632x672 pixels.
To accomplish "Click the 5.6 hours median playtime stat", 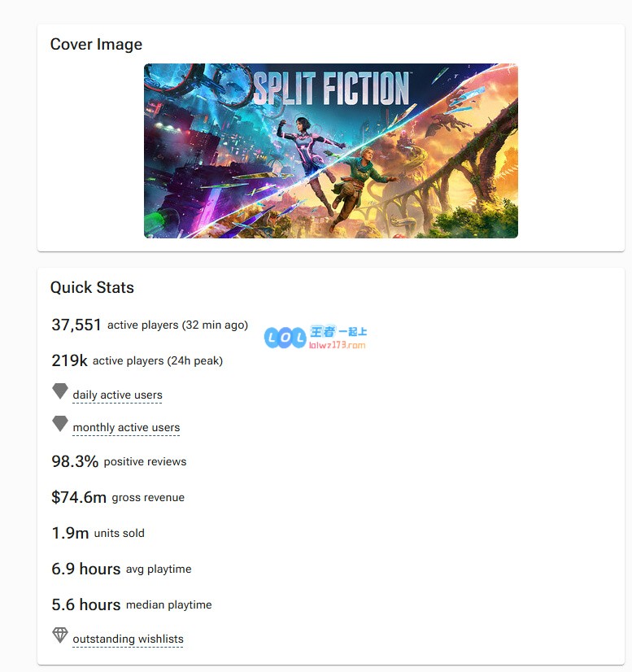I will coord(132,604).
